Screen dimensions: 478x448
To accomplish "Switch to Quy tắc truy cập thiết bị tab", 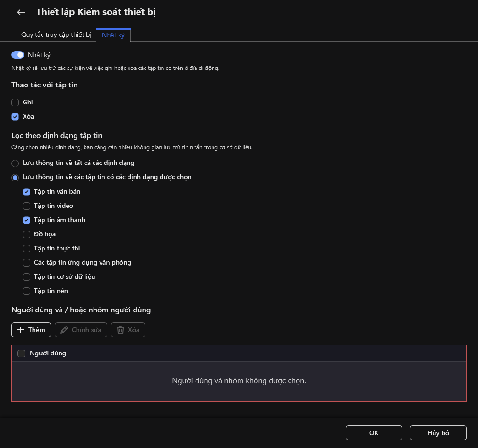I will (56, 35).
